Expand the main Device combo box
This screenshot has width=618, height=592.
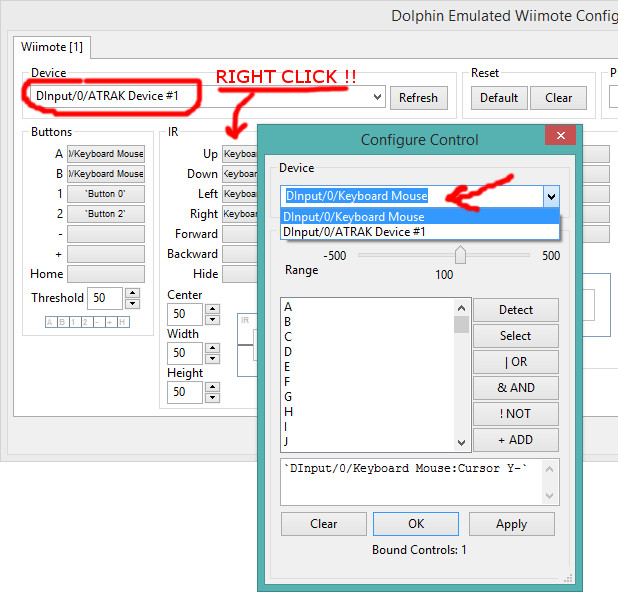click(377, 97)
